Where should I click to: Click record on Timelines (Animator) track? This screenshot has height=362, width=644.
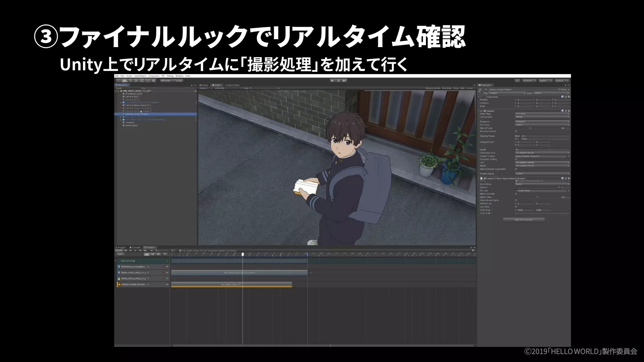164,266
